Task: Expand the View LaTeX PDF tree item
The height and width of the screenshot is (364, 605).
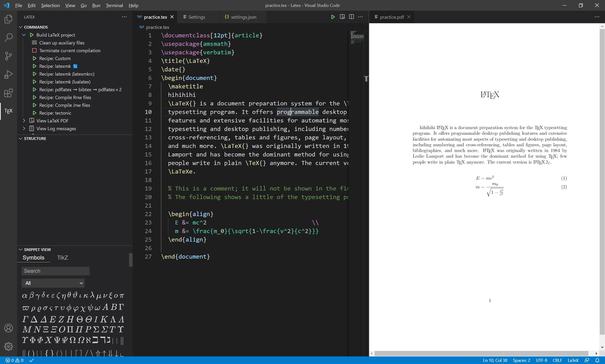Action: tap(24, 121)
